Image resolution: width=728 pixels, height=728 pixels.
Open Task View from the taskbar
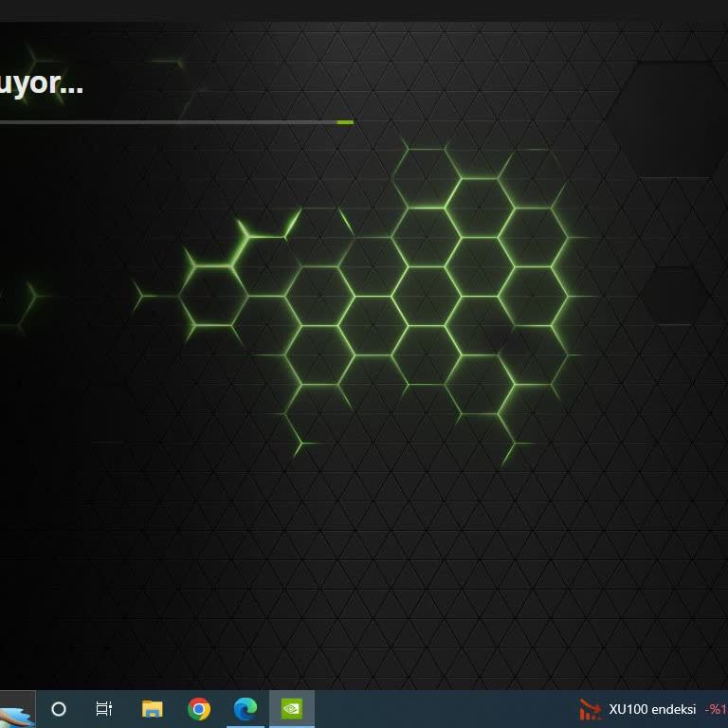coord(104,709)
